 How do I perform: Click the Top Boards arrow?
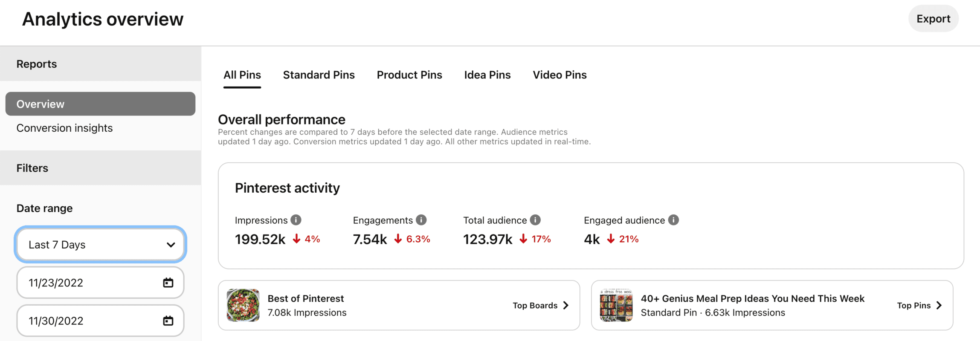point(566,305)
